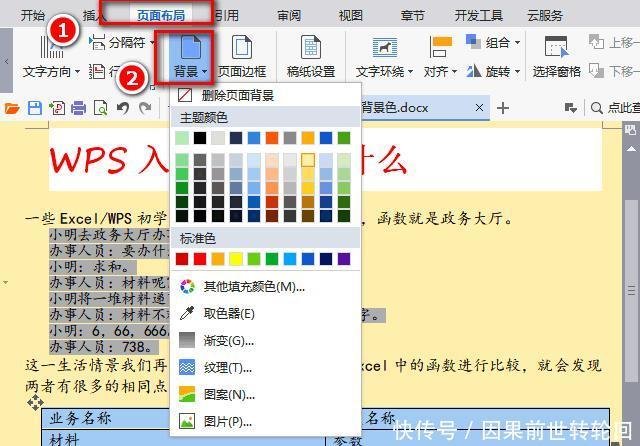Switch to the 审阅 tab
Image resolution: width=640 pixels, height=446 pixels.
289,16
